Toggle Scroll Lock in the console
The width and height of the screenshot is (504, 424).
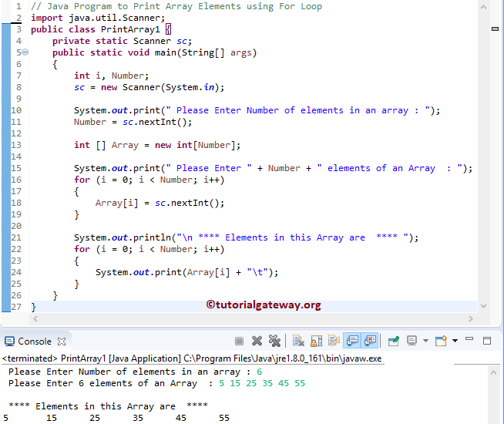point(315,341)
